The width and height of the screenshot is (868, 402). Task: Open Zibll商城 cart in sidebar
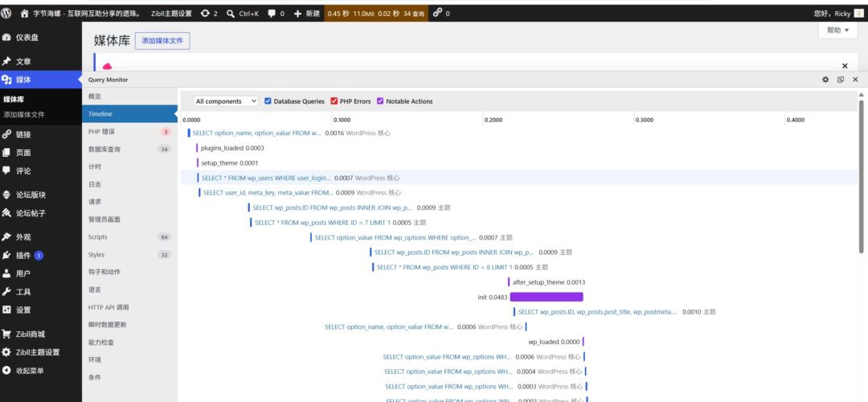pos(41,334)
